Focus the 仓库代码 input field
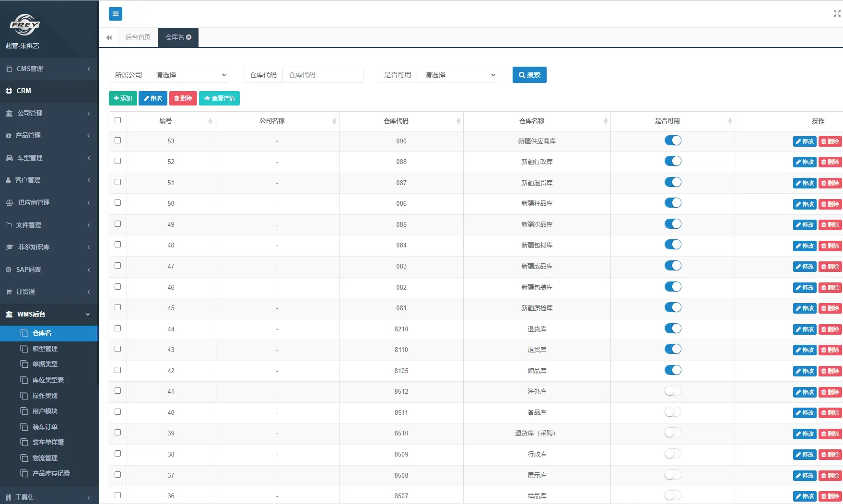843x504 pixels. point(323,75)
